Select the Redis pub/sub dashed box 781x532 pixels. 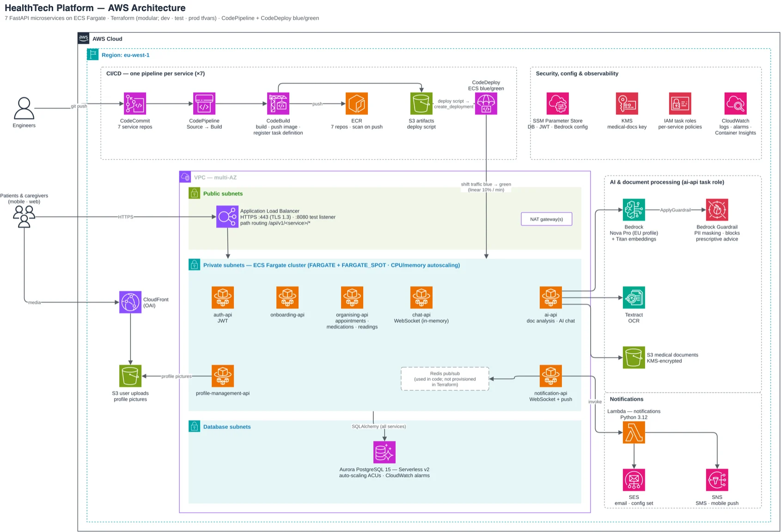445,379
